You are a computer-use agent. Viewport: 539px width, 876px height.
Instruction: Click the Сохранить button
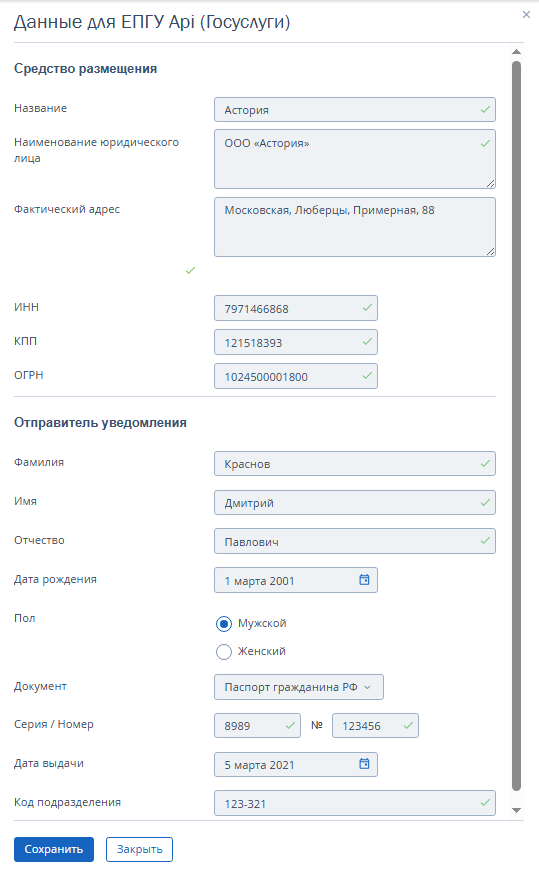point(54,849)
